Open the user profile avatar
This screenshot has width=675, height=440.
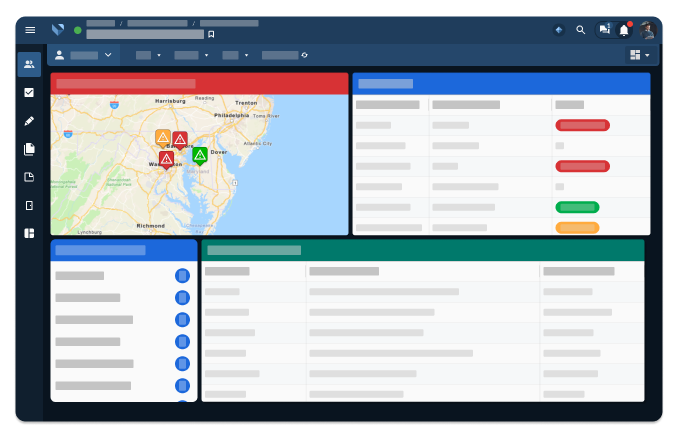click(x=648, y=30)
